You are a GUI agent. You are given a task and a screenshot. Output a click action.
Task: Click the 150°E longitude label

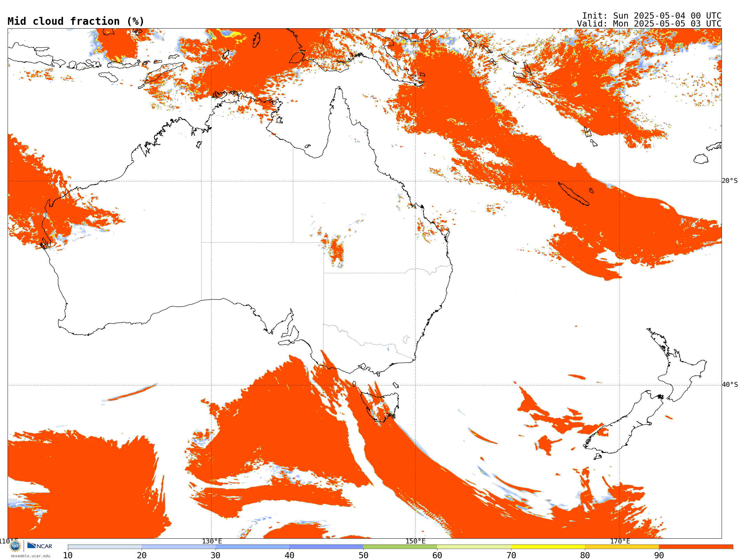coord(415,541)
